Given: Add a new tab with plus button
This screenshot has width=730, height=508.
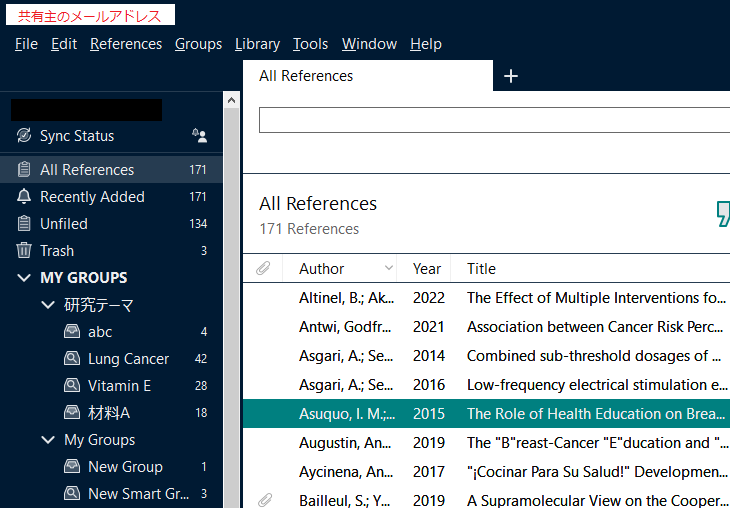Looking at the screenshot, I should pos(511,76).
